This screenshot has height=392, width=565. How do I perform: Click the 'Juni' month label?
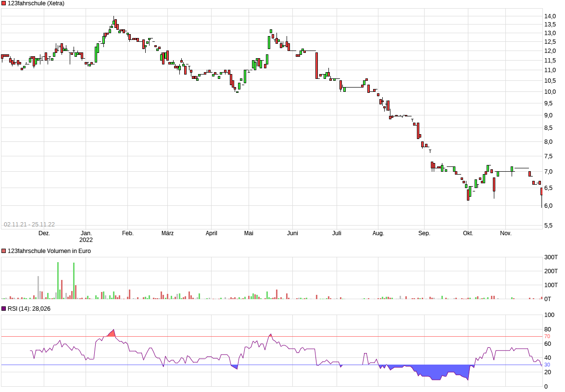[x=292, y=233]
